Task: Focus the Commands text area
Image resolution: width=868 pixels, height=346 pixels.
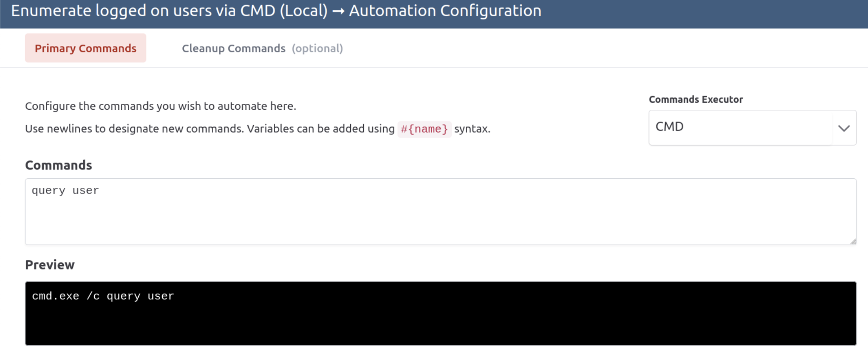Action: click(x=441, y=212)
